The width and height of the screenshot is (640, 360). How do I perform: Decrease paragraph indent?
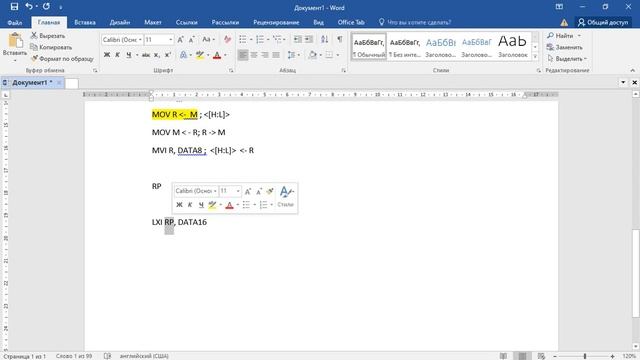coord(298,40)
